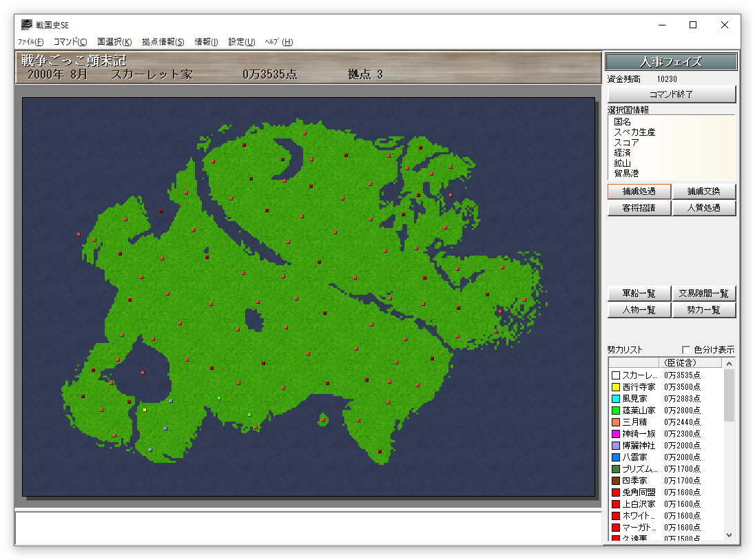
Task: Click the 捕虜処遇 button
Action: pos(639,191)
